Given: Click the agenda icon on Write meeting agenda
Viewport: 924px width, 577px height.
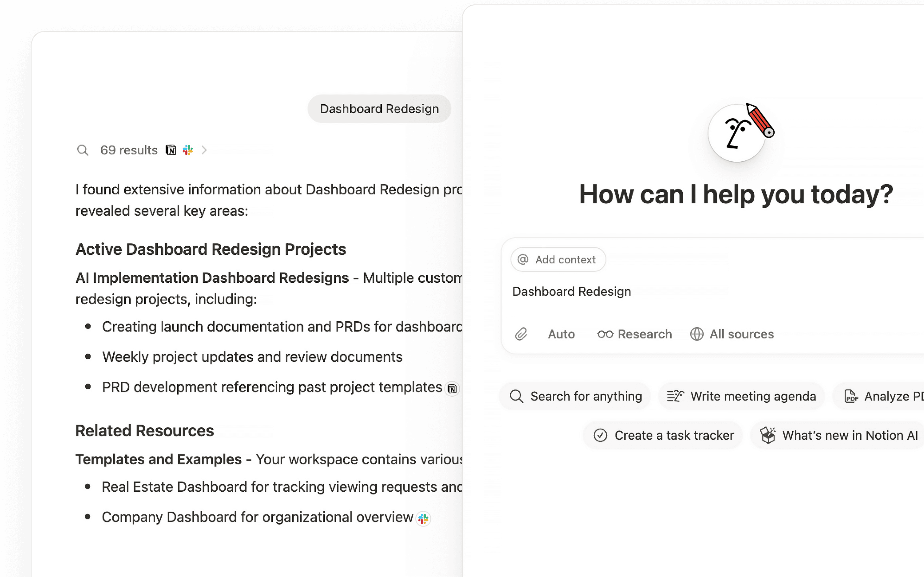Looking at the screenshot, I should pos(675,396).
